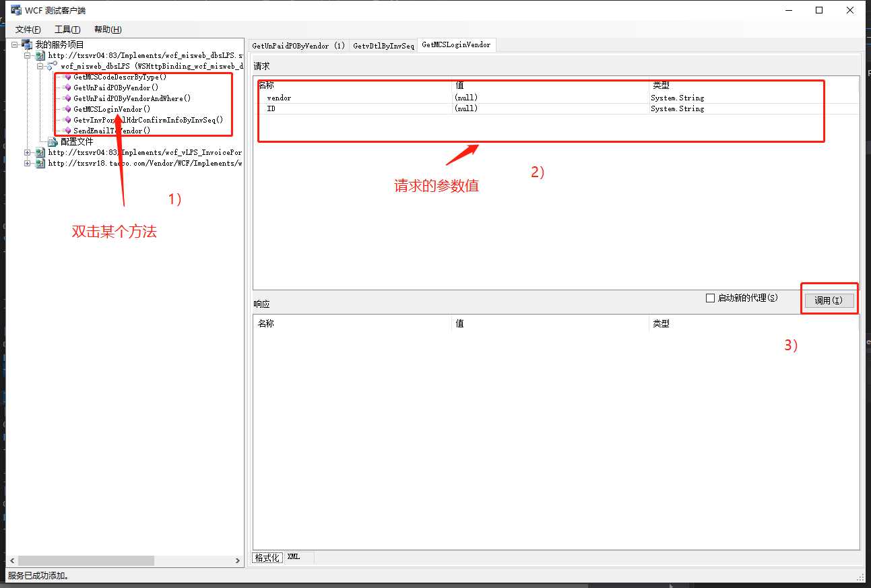Click request 值 column header
Screen dimensions: 871x588
(x=550, y=86)
